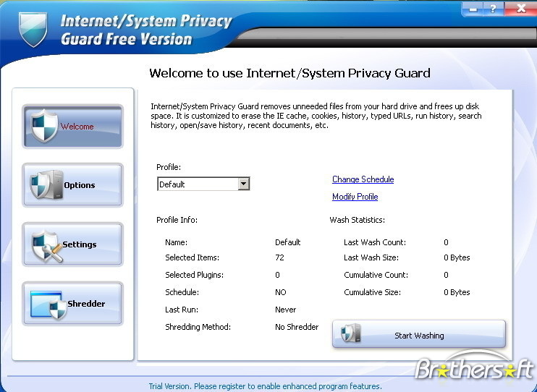This screenshot has width=537, height=392.
Task: Click the Last Run value Never
Action: [x=286, y=310]
